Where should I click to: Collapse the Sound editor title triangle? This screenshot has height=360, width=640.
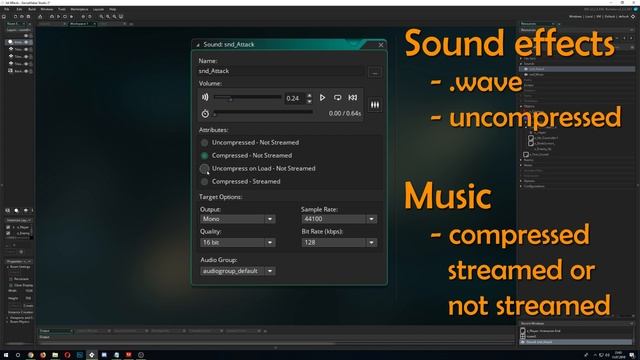point(198,45)
